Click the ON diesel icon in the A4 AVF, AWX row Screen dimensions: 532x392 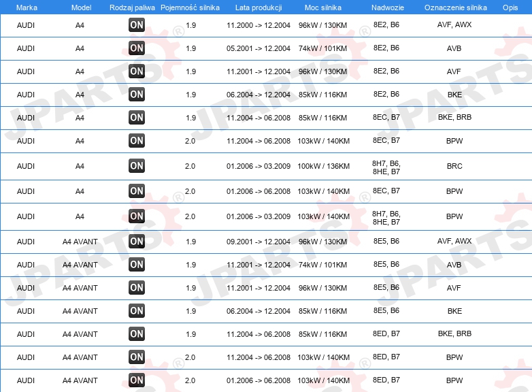pos(137,25)
